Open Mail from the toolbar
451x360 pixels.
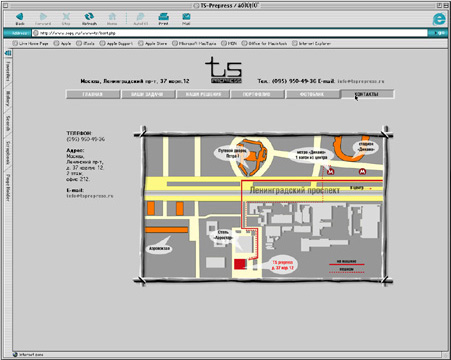(186, 19)
